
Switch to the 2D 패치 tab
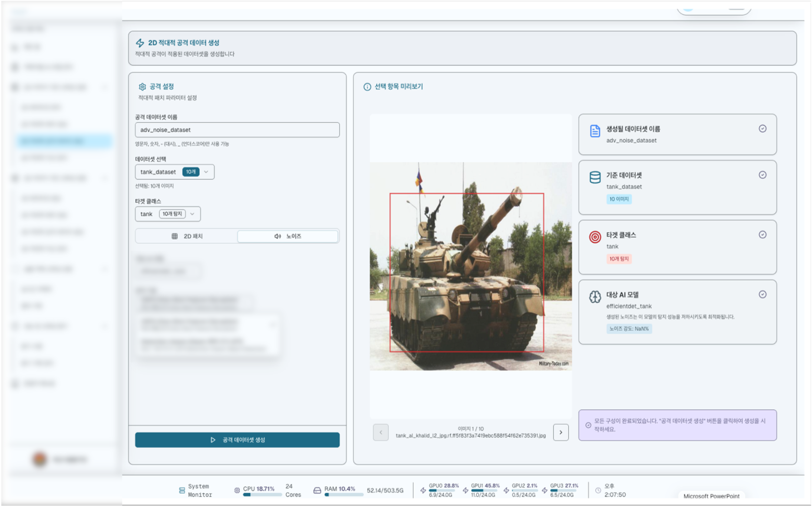187,236
